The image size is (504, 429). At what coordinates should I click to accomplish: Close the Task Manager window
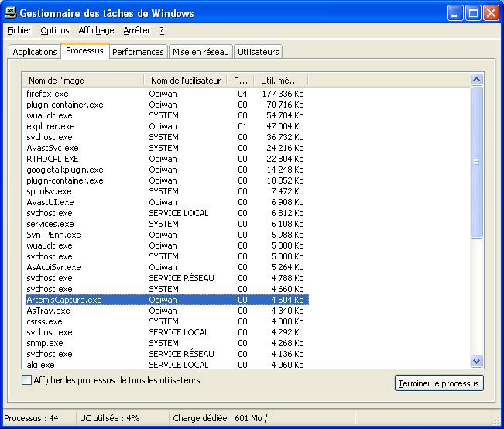pyautogui.click(x=491, y=13)
